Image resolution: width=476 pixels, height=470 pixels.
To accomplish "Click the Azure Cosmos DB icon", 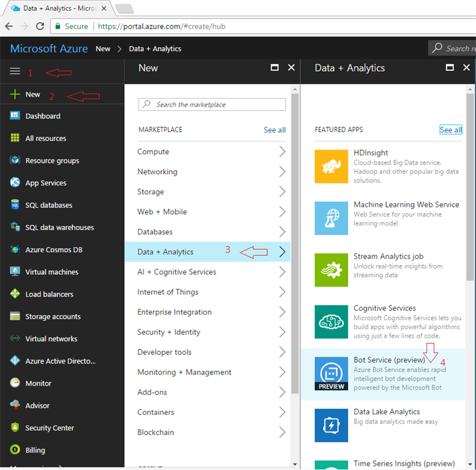I will coord(15,249).
